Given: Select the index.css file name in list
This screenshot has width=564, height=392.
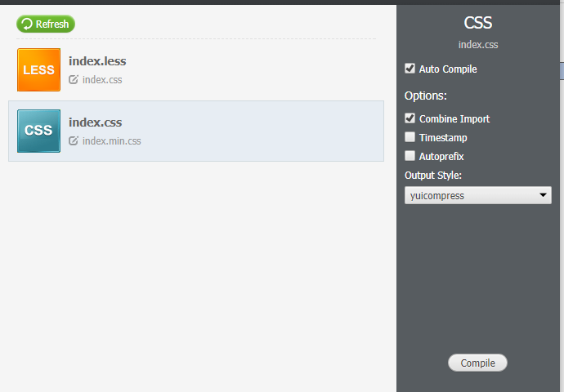Looking at the screenshot, I should 96,122.
